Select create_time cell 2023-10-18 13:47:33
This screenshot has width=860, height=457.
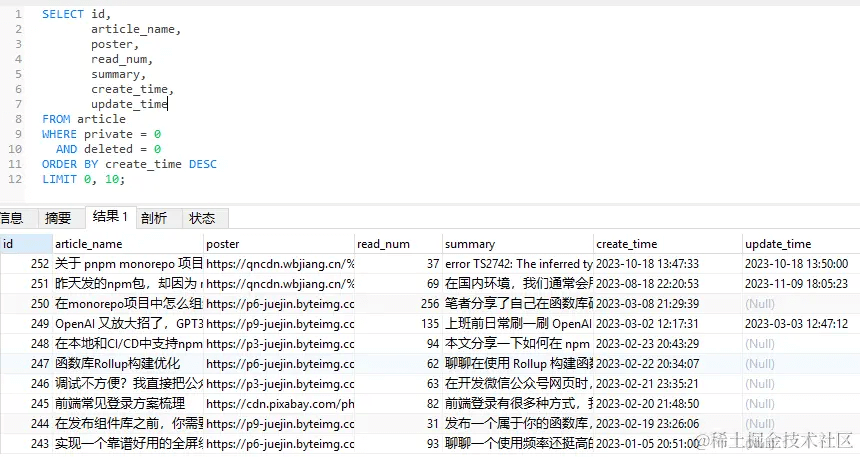[x=667, y=264]
